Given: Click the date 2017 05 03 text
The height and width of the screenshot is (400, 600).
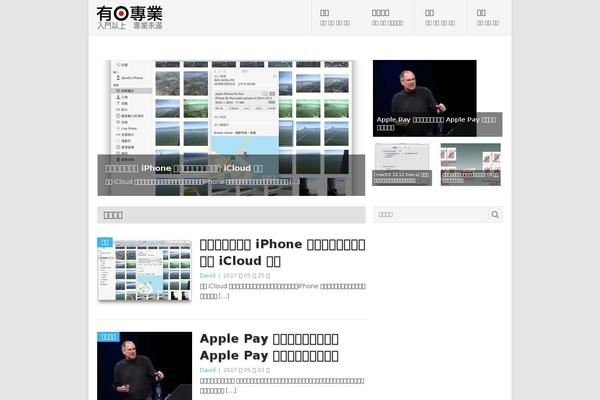Looking at the screenshot, I should (x=246, y=370).
